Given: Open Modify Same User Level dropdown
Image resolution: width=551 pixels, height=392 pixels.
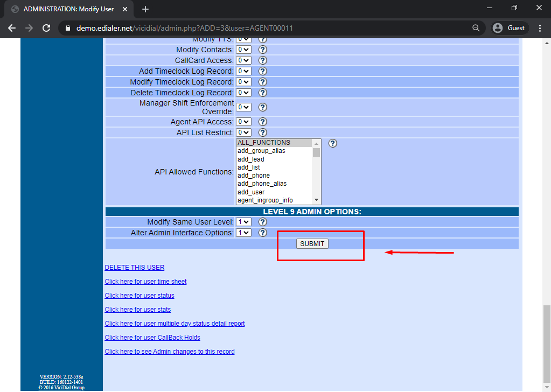Looking at the screenshot, I should [243, 222].
